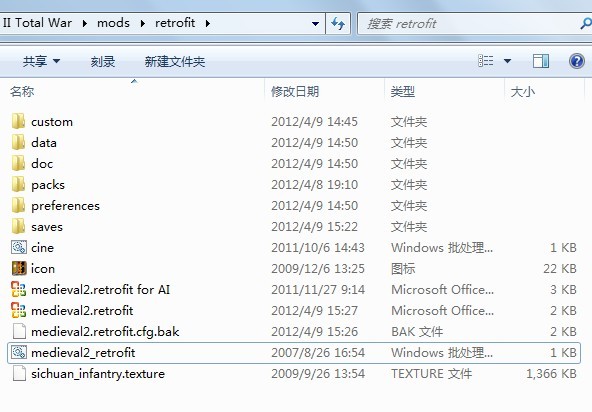This screenshot has width=592, height=412.
Task: Click the date 2007/8/26 16:54
Action: click(x=318, y=353)
